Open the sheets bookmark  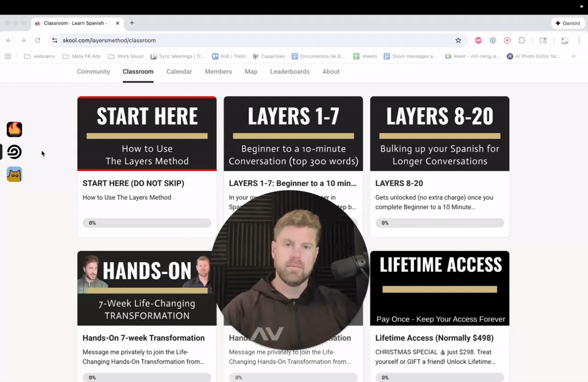[x=365, y=56]
